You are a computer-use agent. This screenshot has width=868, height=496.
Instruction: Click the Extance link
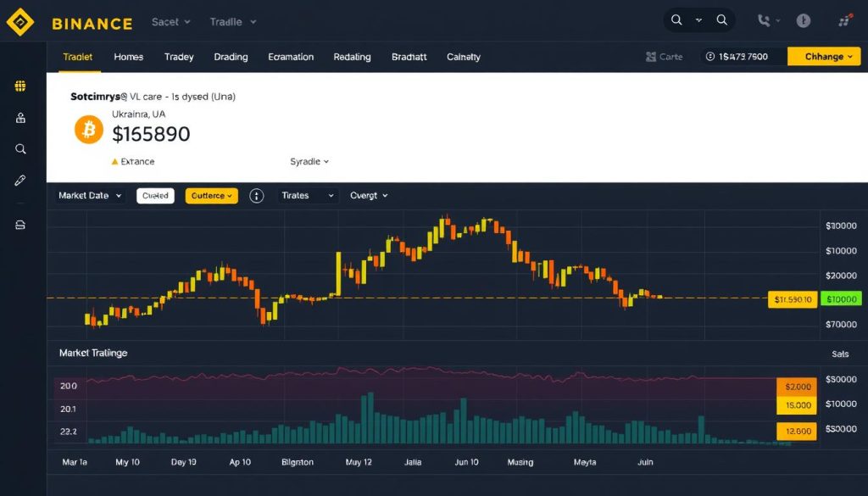137,162
